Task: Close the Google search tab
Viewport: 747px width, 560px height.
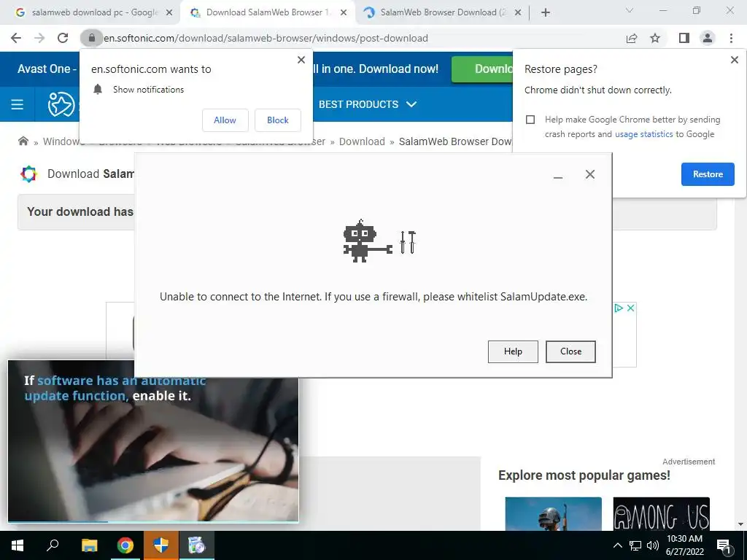Action: [x=169, y=13]
